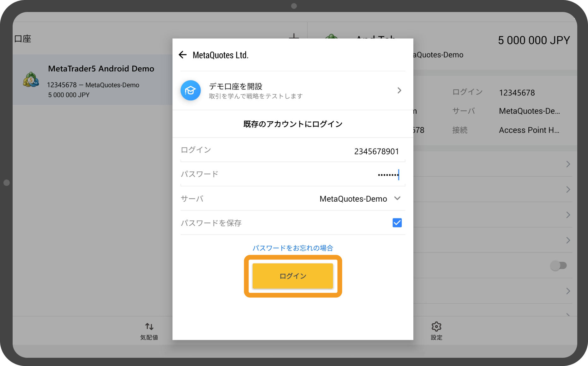Select the デモ口座を開設 option
Viewport: 588px width, 366px height.
tap(293, 90)
